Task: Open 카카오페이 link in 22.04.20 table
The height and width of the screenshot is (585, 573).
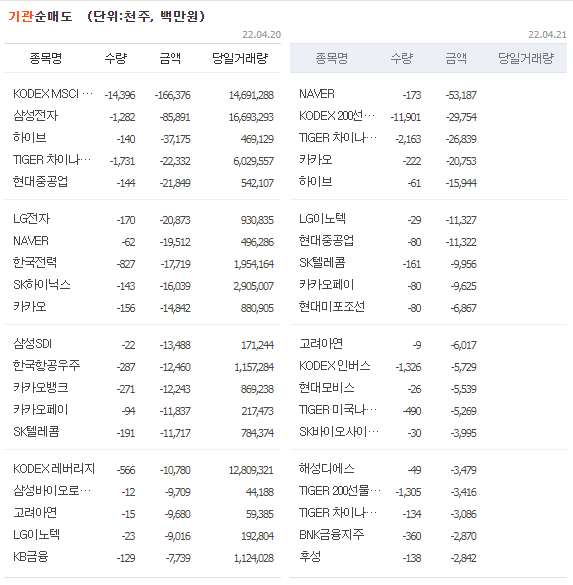Action: click(x=41, y=410)
